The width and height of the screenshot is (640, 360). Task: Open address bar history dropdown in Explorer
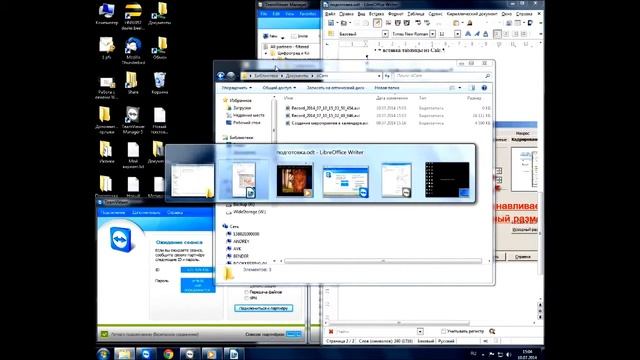379,76
